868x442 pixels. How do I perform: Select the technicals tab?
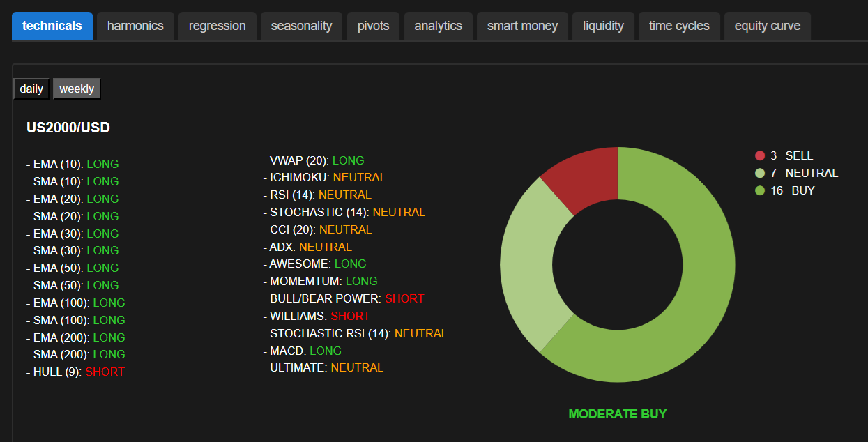point(52,26)
